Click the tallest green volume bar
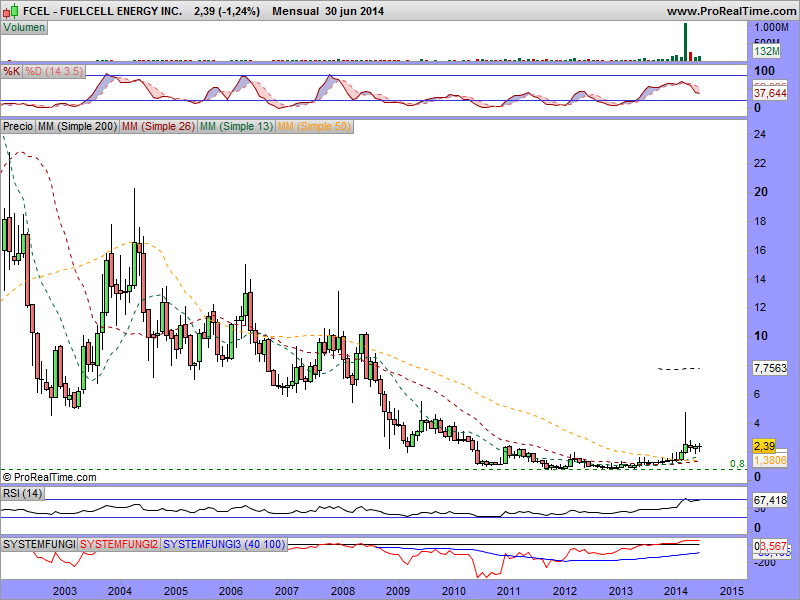This screenshot has height=600, width=800. click(685, 42)
